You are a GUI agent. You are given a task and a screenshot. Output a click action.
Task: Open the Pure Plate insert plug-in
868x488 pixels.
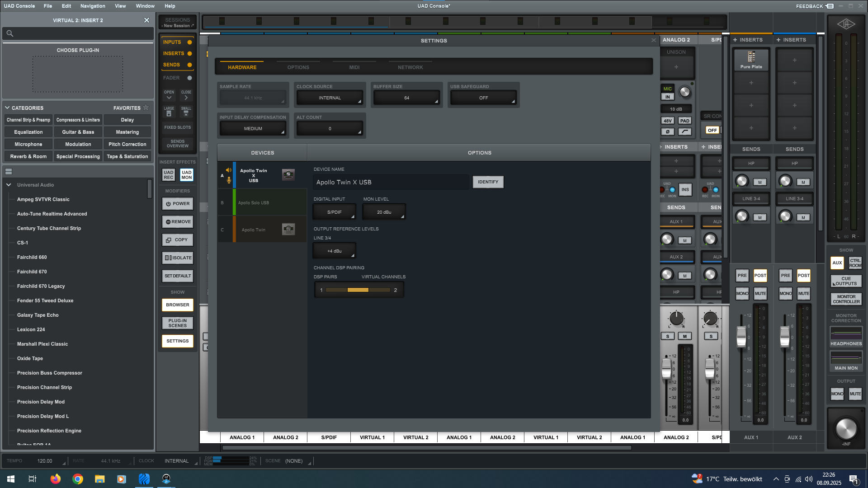pos(751,60)
